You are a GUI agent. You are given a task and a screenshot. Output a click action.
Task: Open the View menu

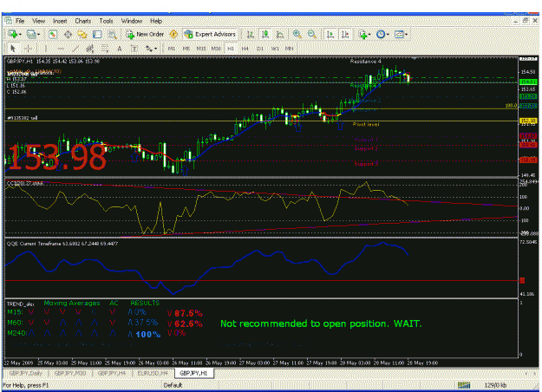[39, 21]
